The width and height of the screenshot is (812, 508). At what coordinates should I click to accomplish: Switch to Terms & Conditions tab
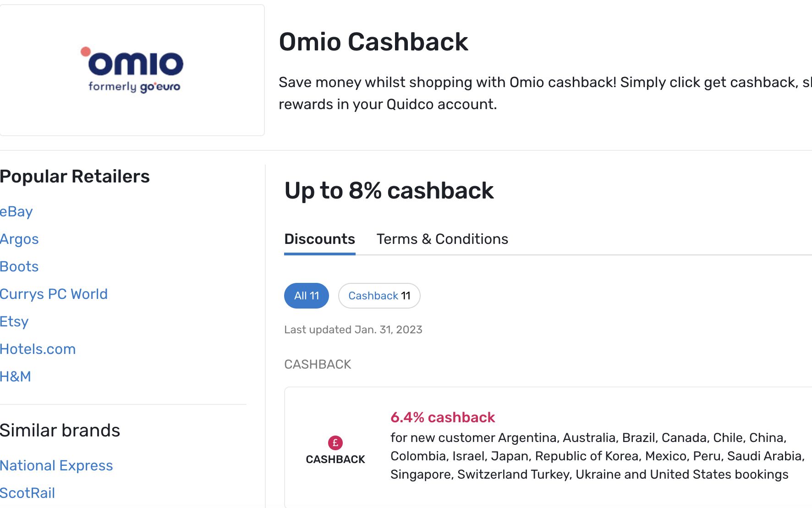tap(442, 239)
